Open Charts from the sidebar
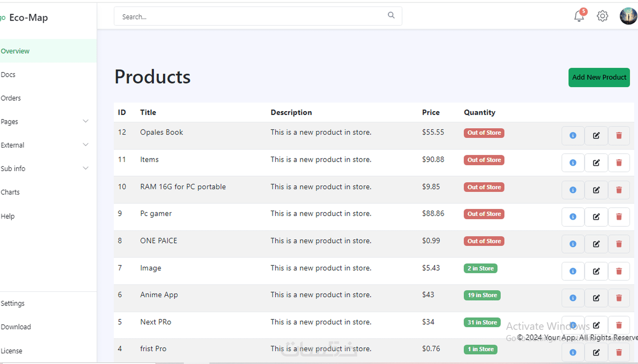Screen dimensions: 638x364 (x=10, y=192)
